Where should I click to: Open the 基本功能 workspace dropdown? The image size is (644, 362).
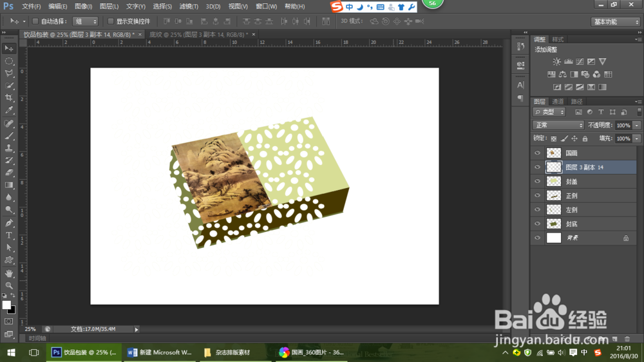coord(615,21)
